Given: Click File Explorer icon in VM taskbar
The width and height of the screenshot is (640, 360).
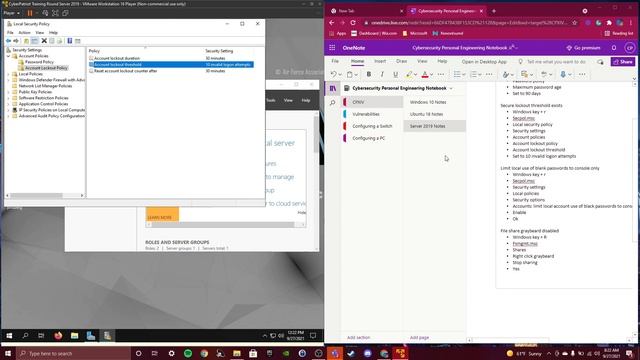Looking at the screenshot, I should click(74, 336).
